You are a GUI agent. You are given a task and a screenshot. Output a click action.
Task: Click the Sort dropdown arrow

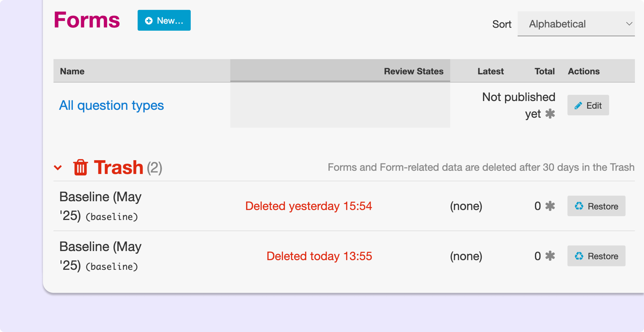coord(629,24)
